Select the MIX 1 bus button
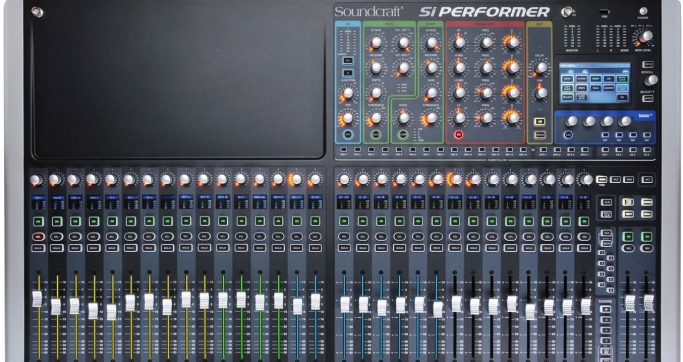683x362 pixels. tap(343, 150)
